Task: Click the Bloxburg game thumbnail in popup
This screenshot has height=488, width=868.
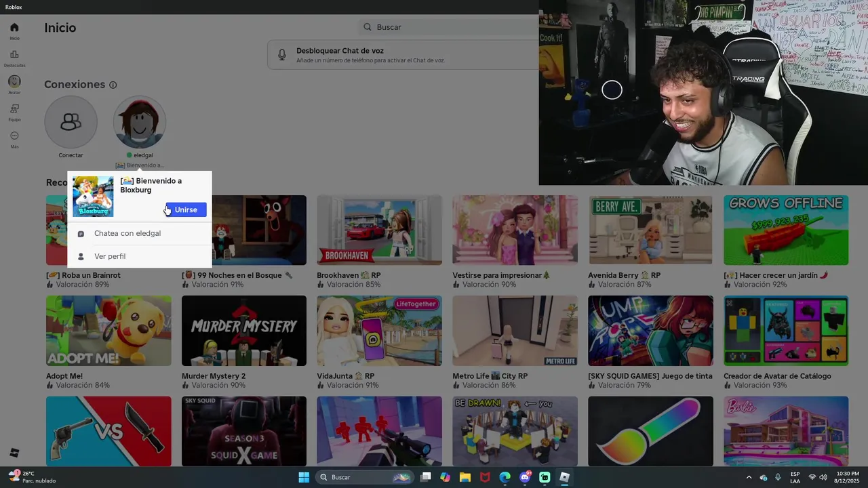Action: pyautogui.click(x=93, y=197)
